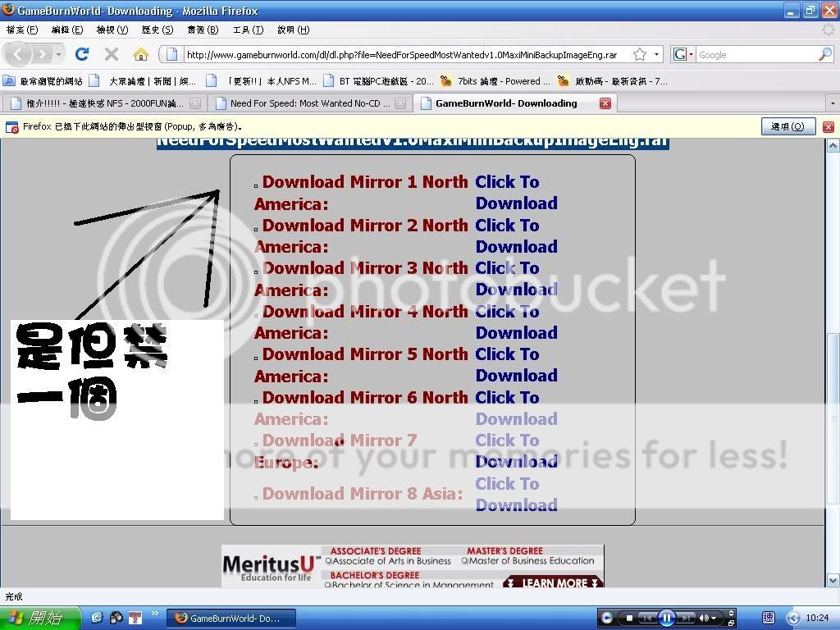
Task: Select Master of Business Education radio
Action: click(465, 561)
